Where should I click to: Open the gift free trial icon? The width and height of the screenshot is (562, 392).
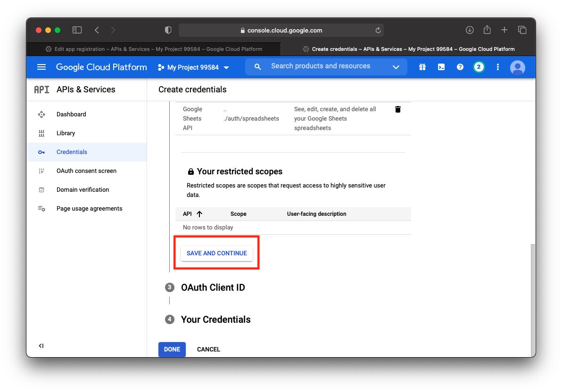(422, 67)
